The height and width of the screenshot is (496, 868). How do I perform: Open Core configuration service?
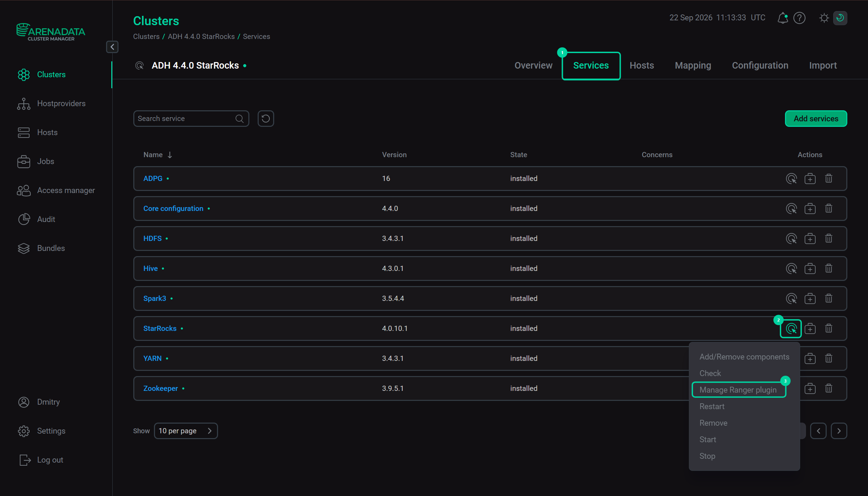[173, 209]
